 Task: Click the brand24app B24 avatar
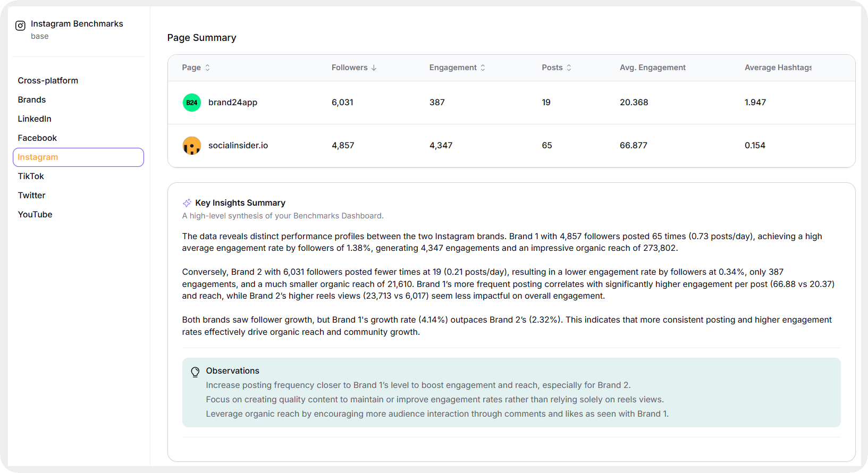(x=192, y=103)
